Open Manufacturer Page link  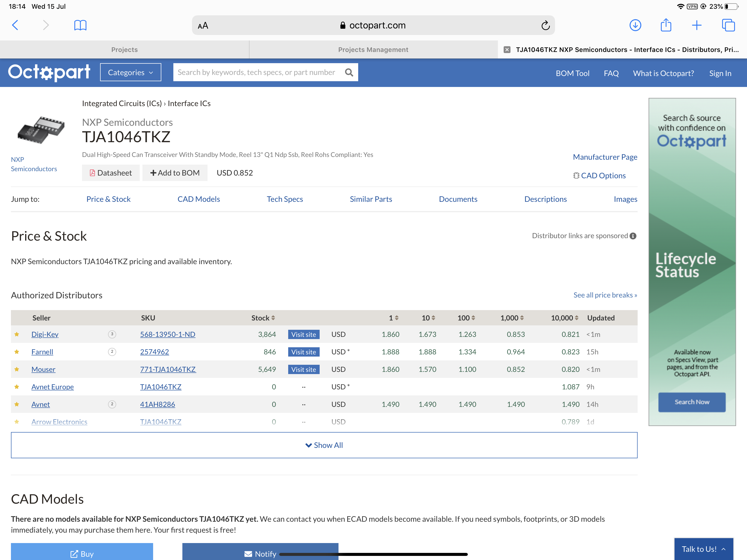tap(605, 157)
